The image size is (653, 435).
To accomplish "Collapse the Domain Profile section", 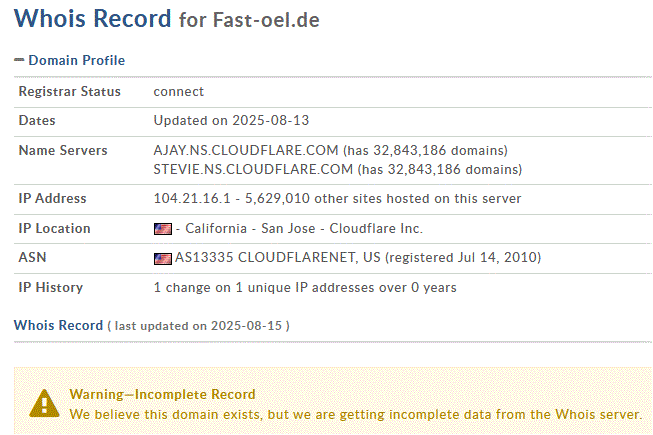I will pyautogui.click(x=19, y=61).
